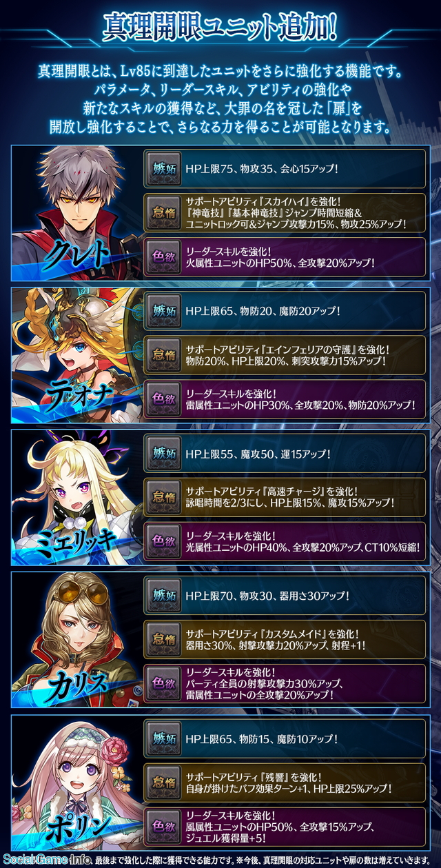Click Kureto's 嫉妬 envy gate icon
Screen dimensions: 441x868
tap(165, 168)
